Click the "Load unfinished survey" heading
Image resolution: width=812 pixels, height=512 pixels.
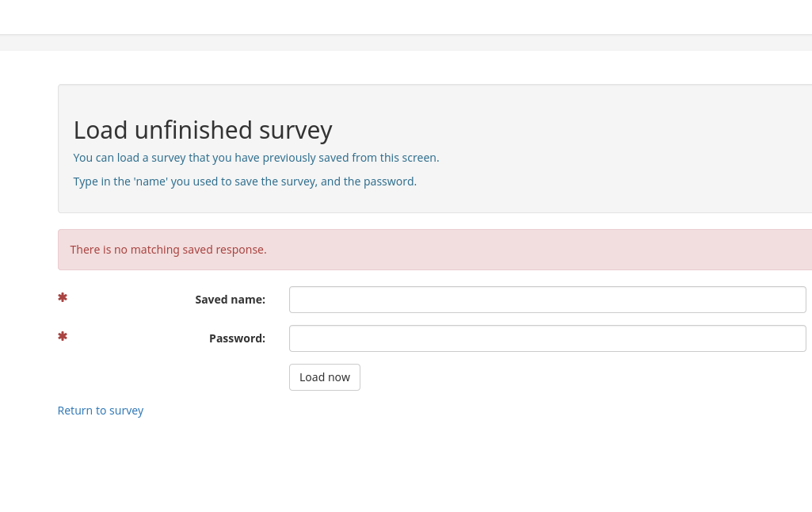203,130
